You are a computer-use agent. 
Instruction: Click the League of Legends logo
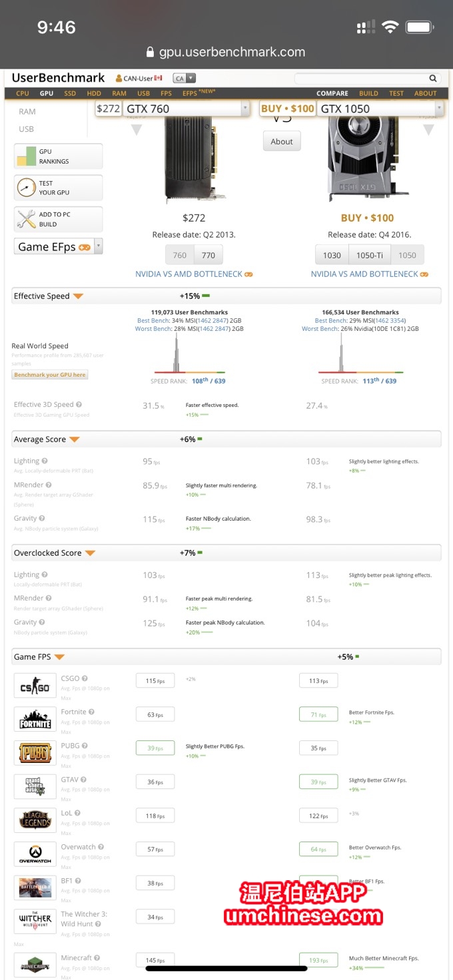coord(35,820)
